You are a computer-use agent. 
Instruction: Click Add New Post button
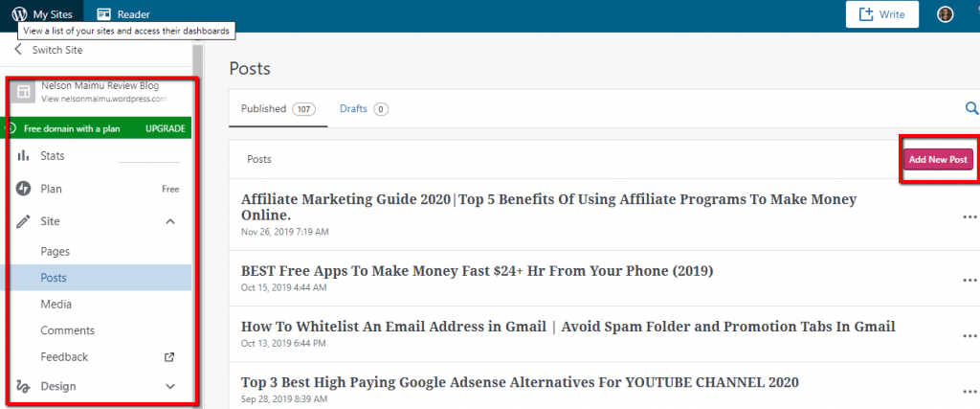(938, 159)
